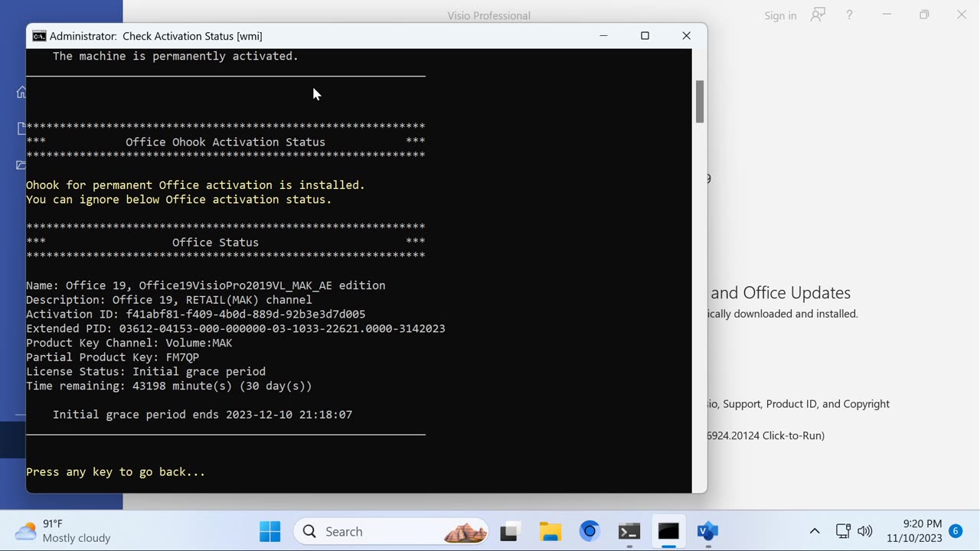Open Task View on taskbar
The image size is (980, 551).
pos(511,531)
